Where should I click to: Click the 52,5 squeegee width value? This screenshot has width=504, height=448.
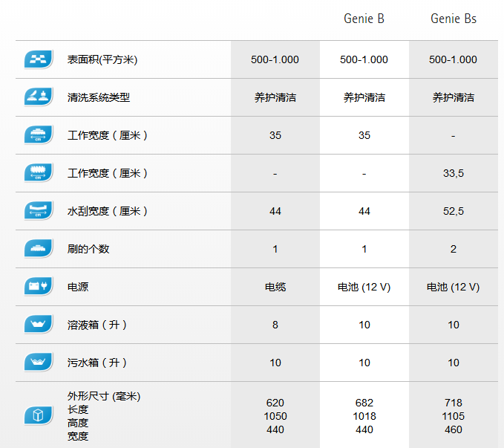453,211
